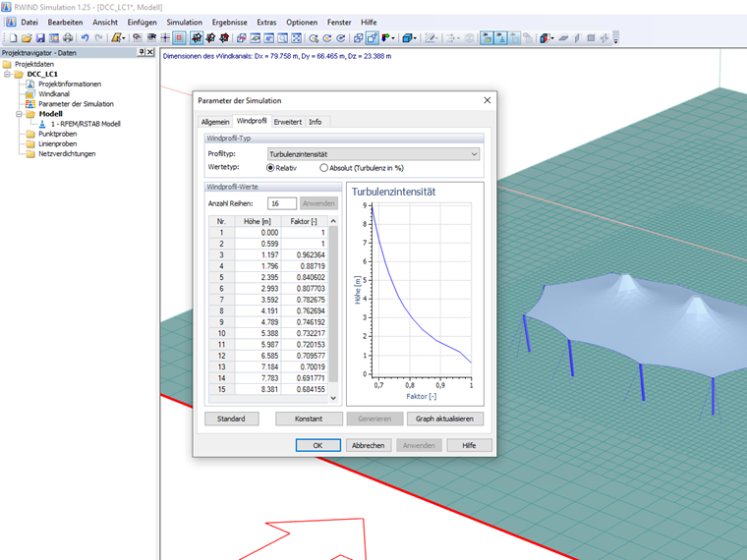Click the Projektinformationen icon in the tree
This screenshot has width=747, height=560.
click(30, 84)
